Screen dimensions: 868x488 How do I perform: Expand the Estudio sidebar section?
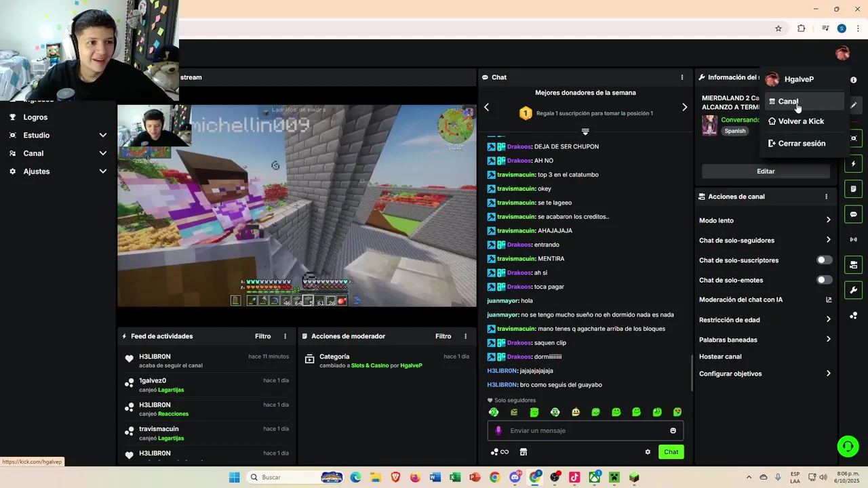[58, 135]
